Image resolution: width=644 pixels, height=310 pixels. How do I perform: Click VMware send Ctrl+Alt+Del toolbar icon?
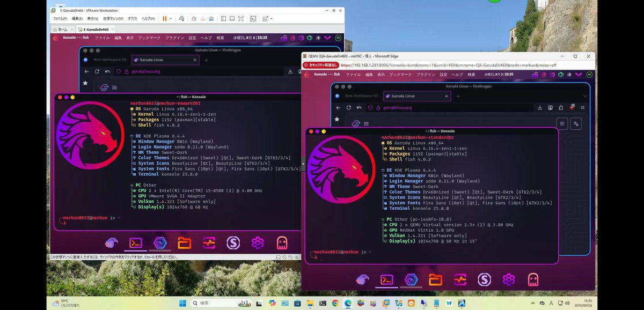pos(182,19)
